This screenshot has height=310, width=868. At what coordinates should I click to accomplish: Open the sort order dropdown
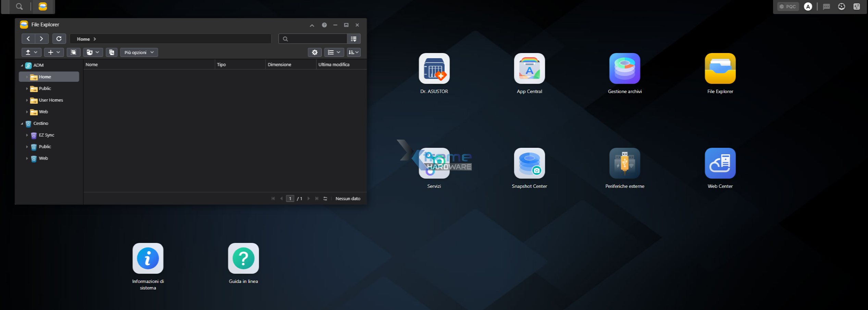(354, 52)
